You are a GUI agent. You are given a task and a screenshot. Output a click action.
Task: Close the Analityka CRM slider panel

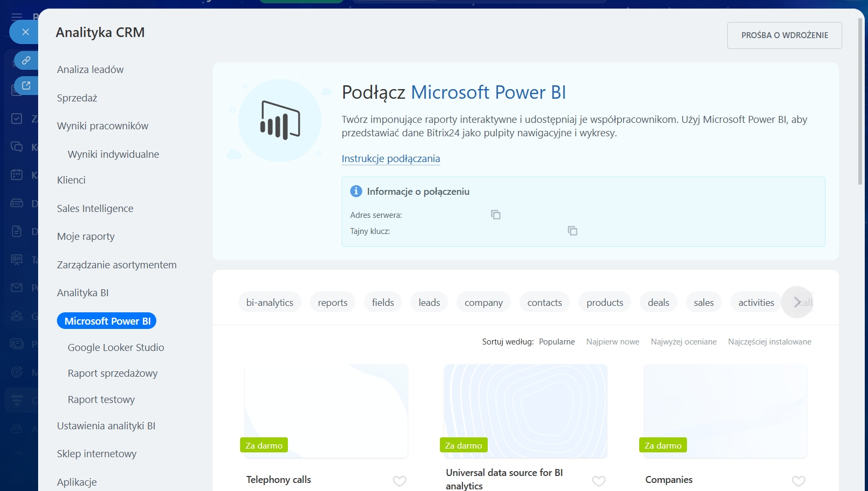pyautogui.click(x=25, y=32)
